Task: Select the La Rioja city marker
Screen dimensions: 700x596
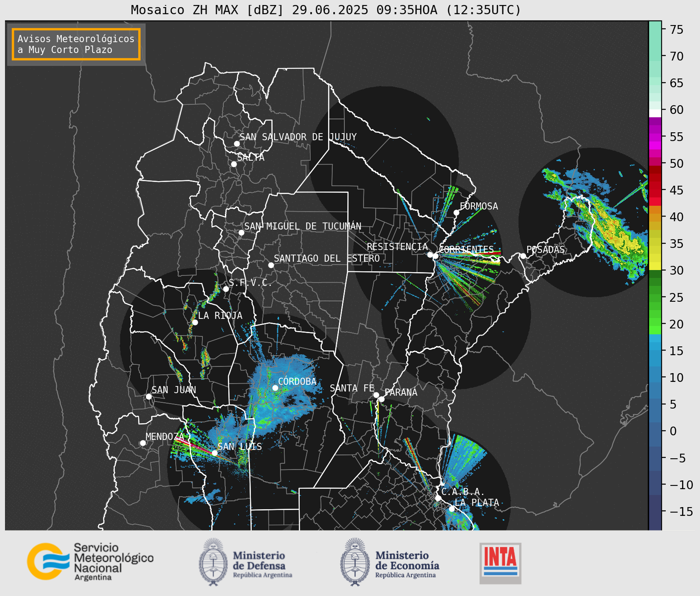Action: [195, 322]
